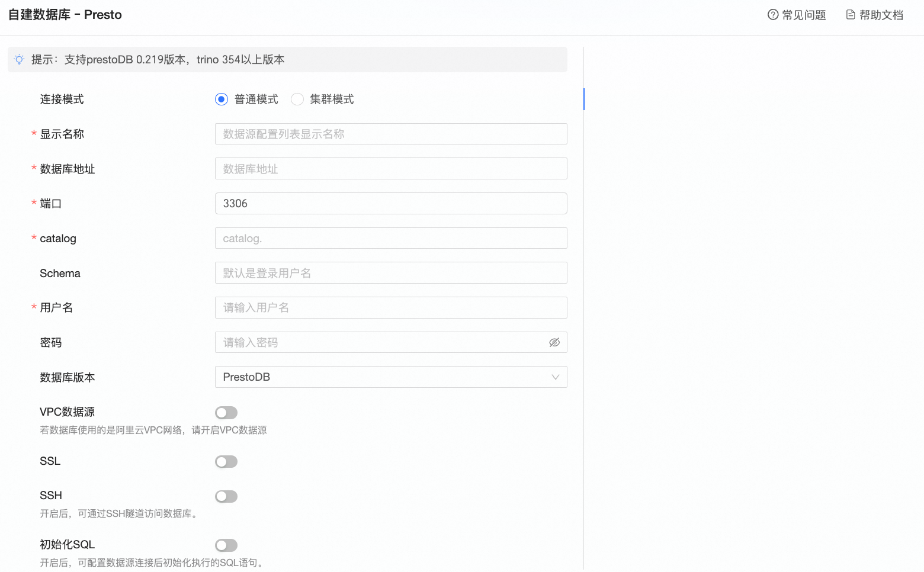Viewport: 924px width, 572px height.
Task: Click the 数据库地址 field label
Action: 68,169
